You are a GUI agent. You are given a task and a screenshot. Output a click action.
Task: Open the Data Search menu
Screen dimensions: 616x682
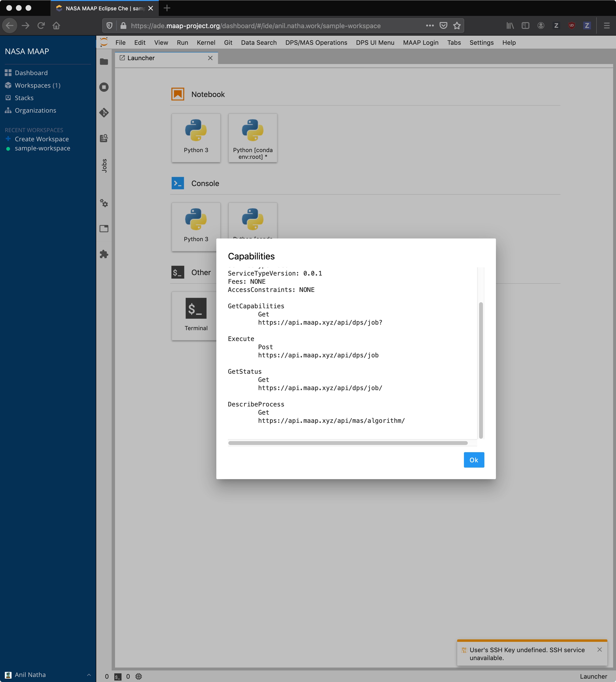coord(258,43)
